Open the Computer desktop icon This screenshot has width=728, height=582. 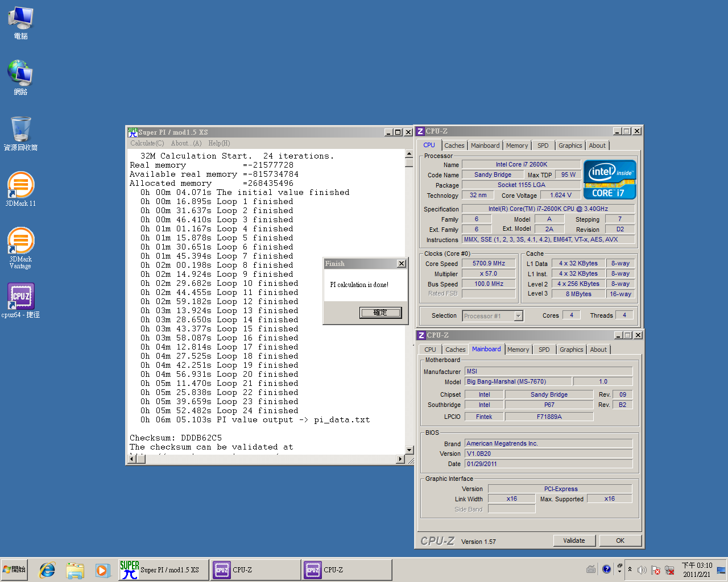20,23
